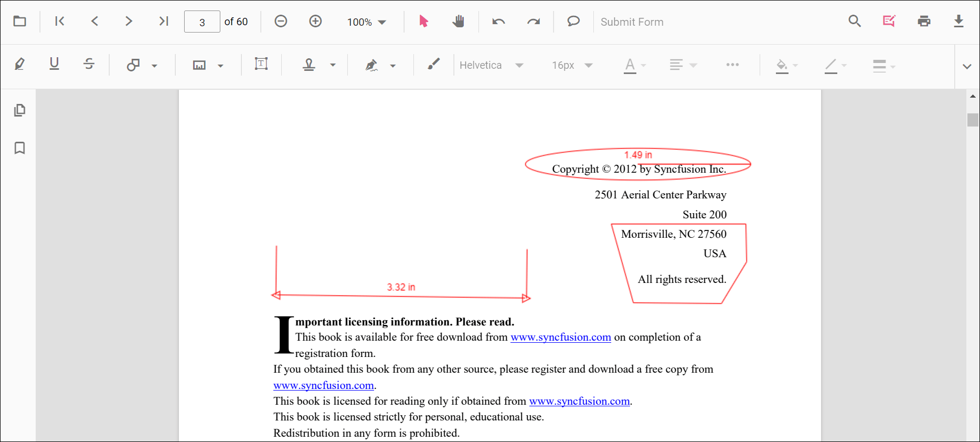Viewport: 980px width, 442px height.
Task: Open the 100% zoom dropdown
Action: pyautogui.click(x=367, y=22)
